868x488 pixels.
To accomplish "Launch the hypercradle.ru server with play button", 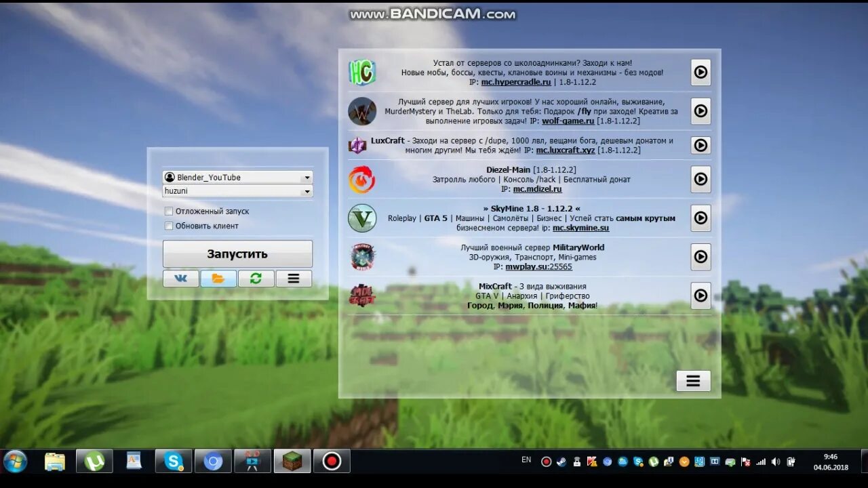I will coord(701,72).
